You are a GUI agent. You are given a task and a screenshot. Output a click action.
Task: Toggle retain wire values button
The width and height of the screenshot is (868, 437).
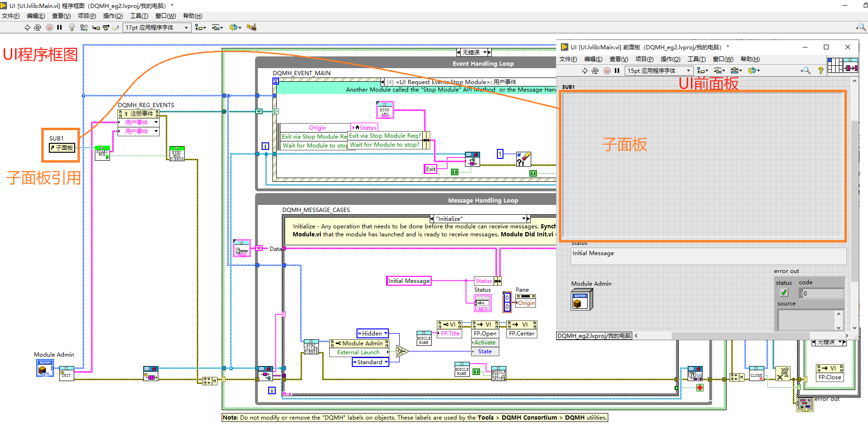(x=84, y=28)
